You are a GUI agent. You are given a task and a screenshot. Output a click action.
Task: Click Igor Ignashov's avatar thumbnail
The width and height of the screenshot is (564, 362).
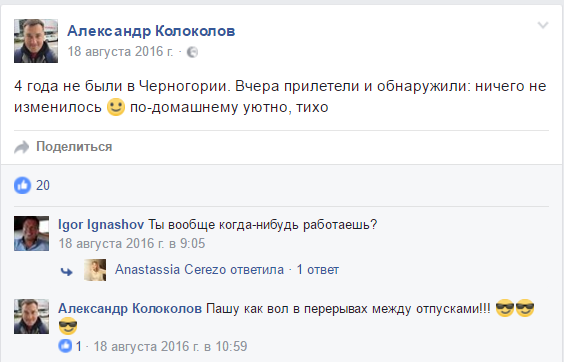pos(31,234)
